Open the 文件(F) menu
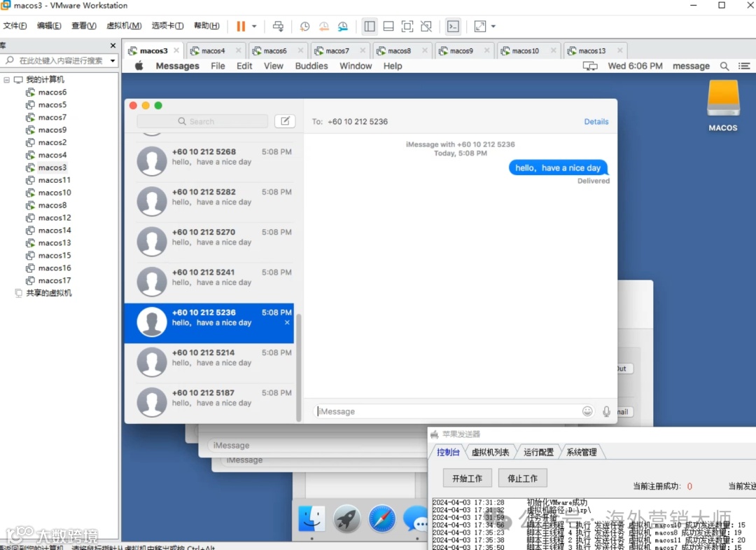Image resolution: width=756 pixels, height=550 pixels. pyautogui.click(x=15, y=25)
